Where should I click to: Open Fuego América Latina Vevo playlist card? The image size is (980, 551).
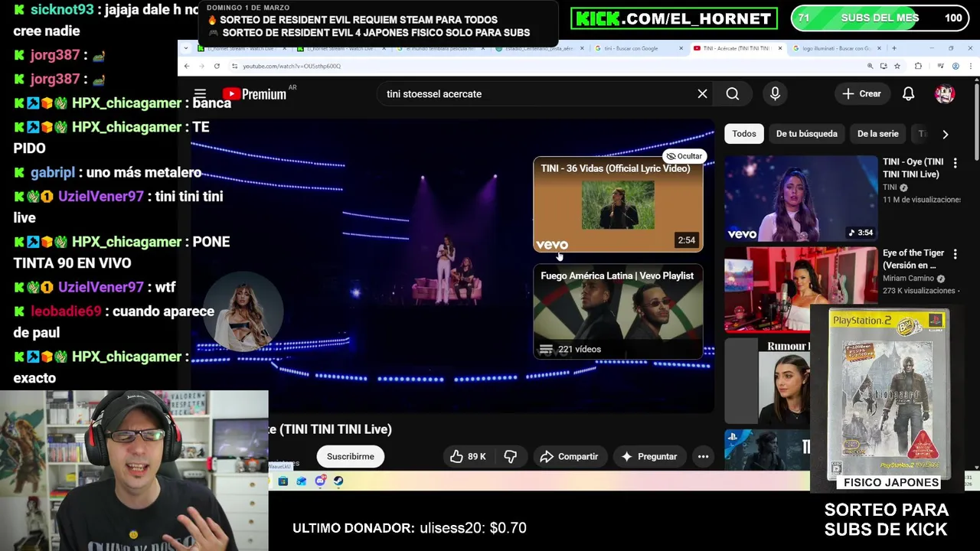618,312
